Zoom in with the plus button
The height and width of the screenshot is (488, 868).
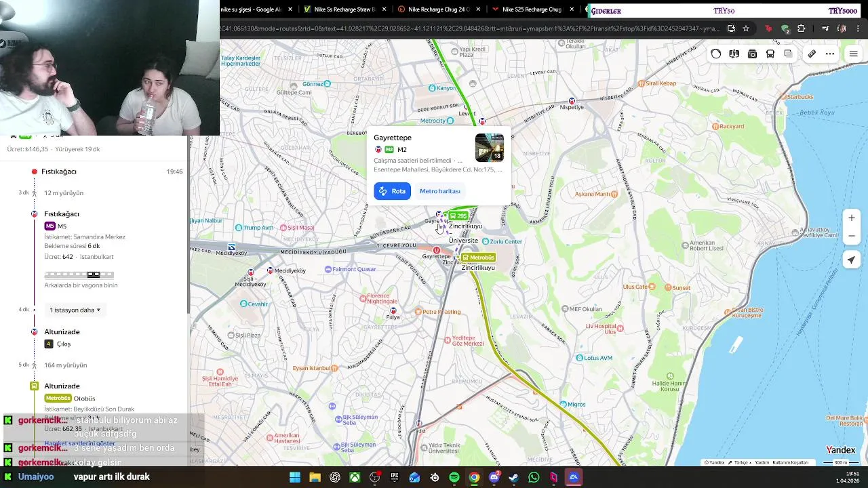coord(852,218)
